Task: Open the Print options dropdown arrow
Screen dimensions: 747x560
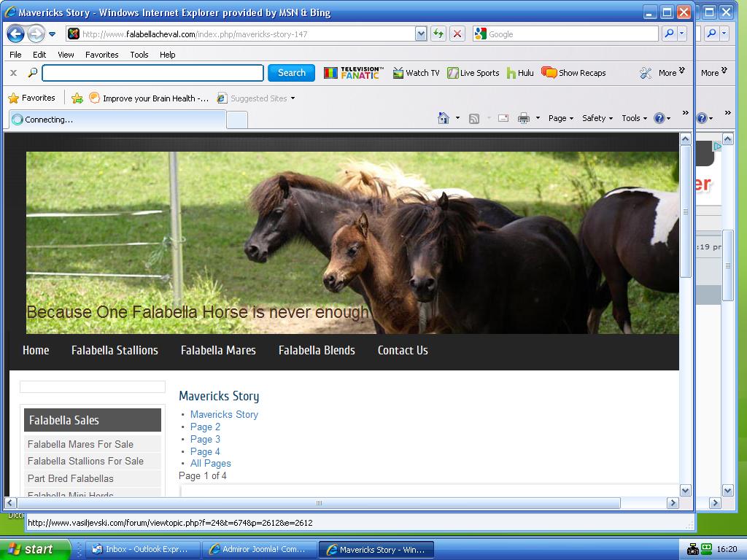Action: point(538,118)
